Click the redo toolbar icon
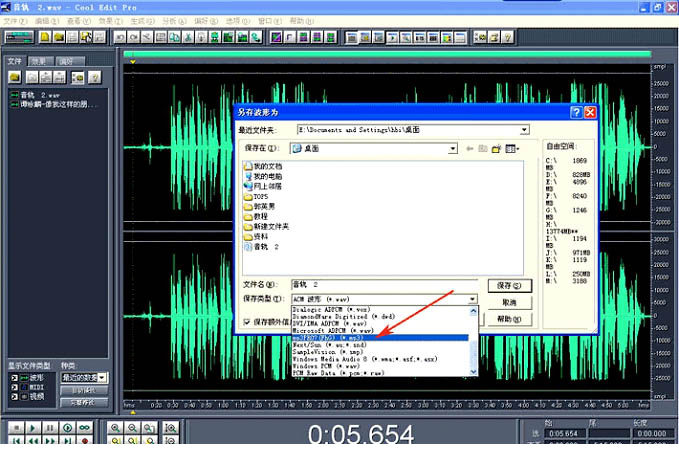The height and width of the screenshot is (461, 679). tap(134, 38)
